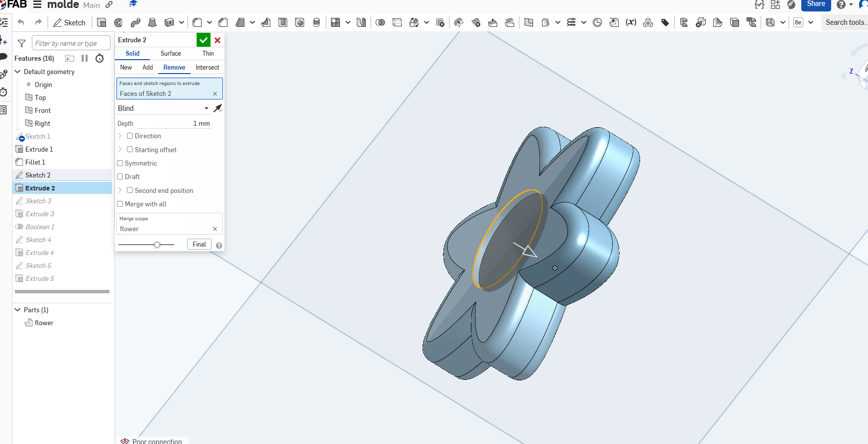Enable the Symmetric checkbox
Viewport: 868px width, 444px height.
point(120,163)
